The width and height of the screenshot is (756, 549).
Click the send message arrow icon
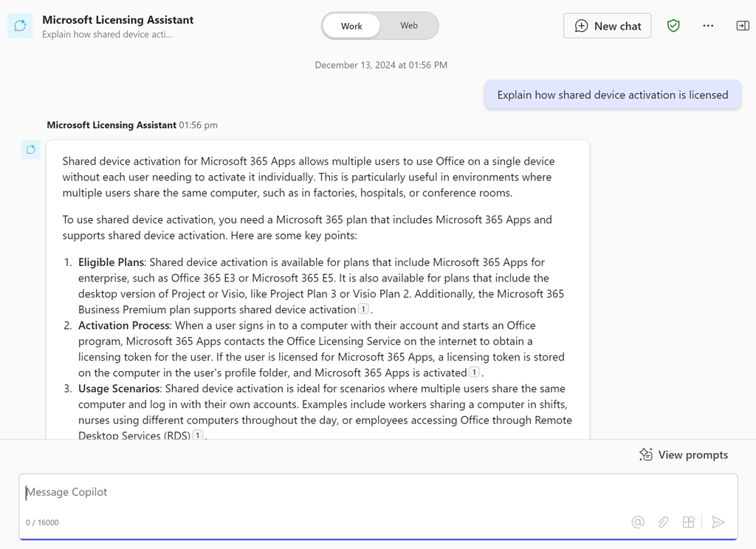[718, 522]
